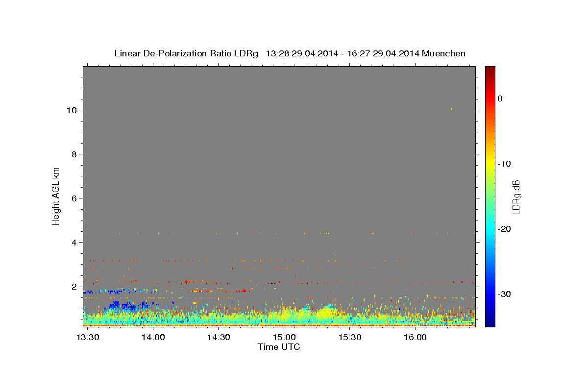The width and height of the screenshot is (588, 392).
Task: Click the plot title Linear De-Polarization Ratio LDRg
Action: pyautogui.click(x=186, y=53)
